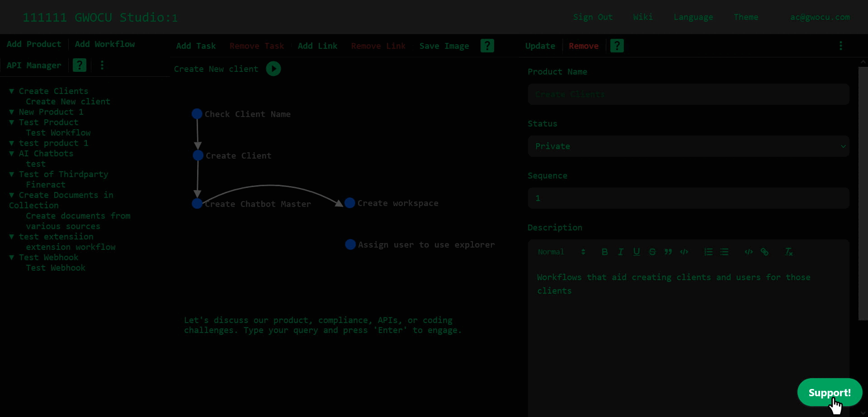
Task: Toggle underline in description editor
Action: 636,252
